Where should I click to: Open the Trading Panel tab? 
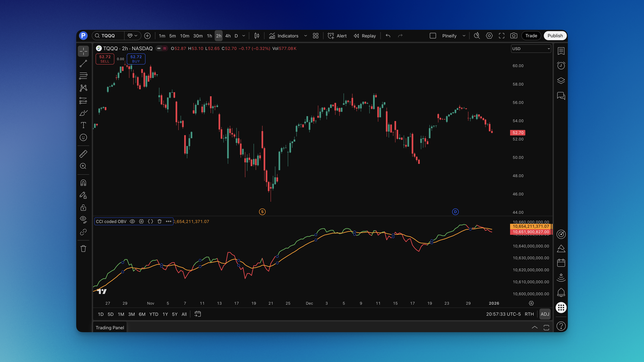[110, 327]
